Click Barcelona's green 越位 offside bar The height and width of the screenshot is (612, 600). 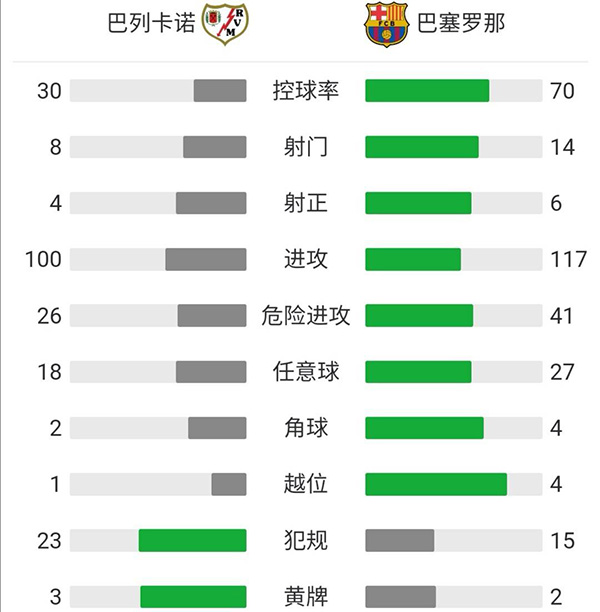point(436,484)
